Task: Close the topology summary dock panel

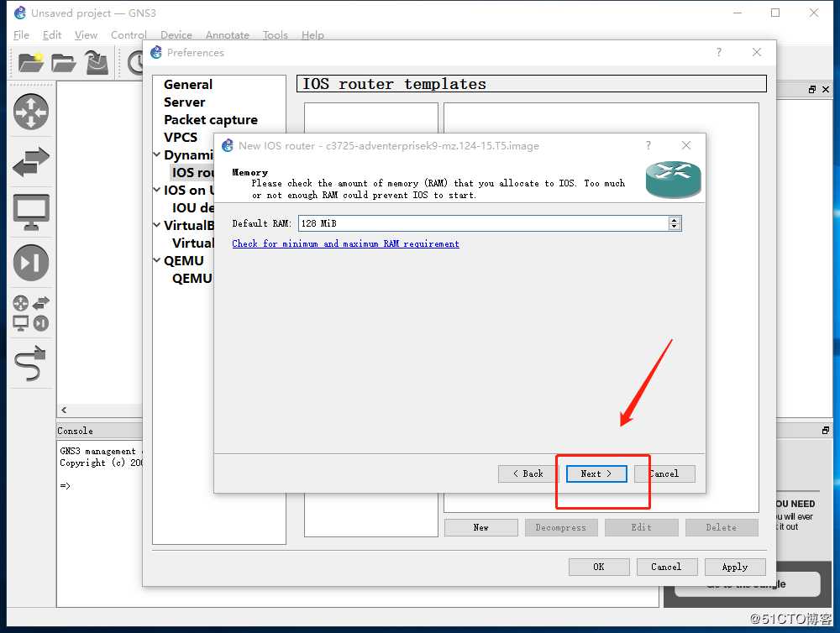Action: tap(826, 90)
